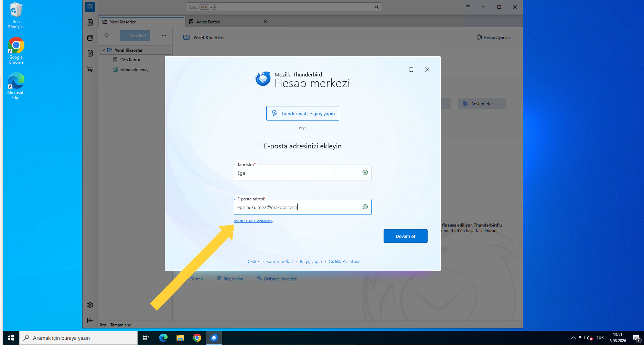Click the dialog expand-to-tab icon
Screen dimensions: 644x345
[411, 70]
